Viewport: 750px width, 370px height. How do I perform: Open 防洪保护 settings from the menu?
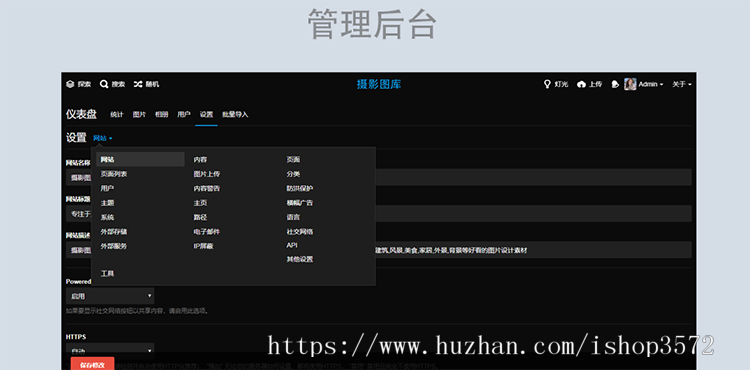300,188
